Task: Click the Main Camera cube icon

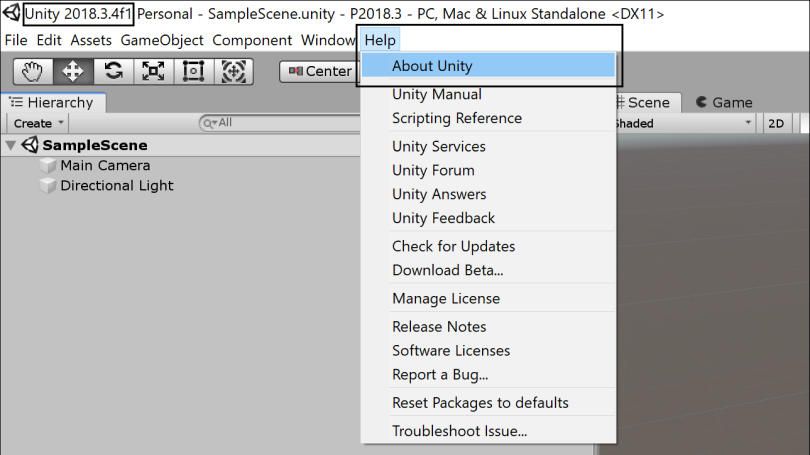Action: click(48, 166)
